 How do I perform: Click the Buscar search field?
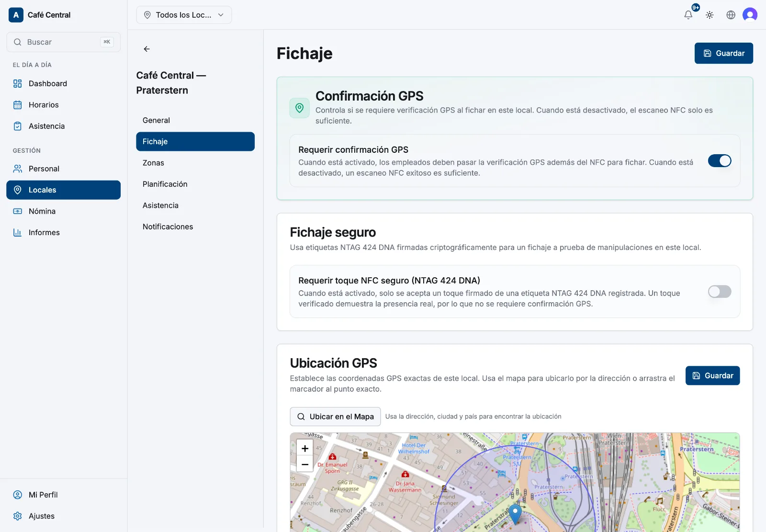[63, 42]
